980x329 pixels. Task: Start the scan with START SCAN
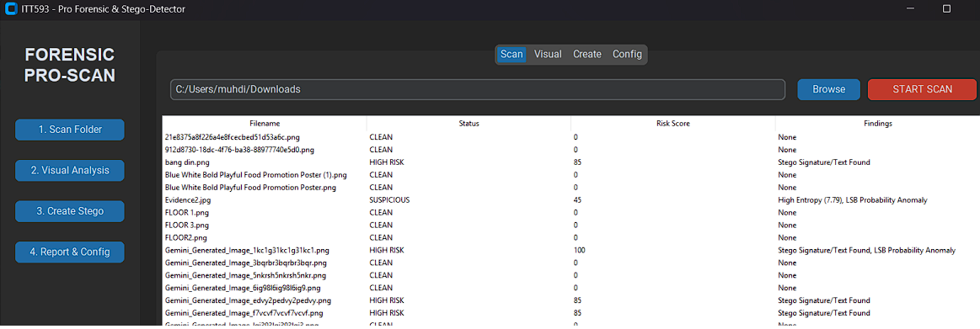922,89
